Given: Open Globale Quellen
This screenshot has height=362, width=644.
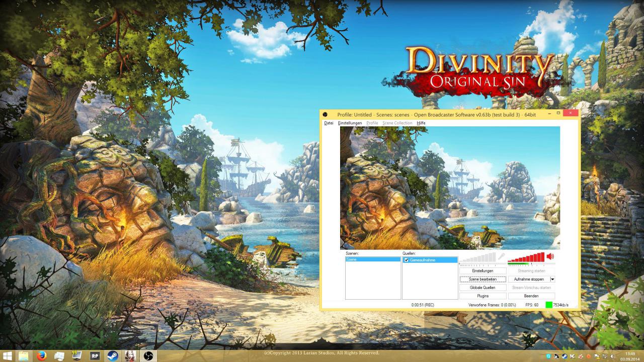Looking at the screenshot, I should coord(482,288).
